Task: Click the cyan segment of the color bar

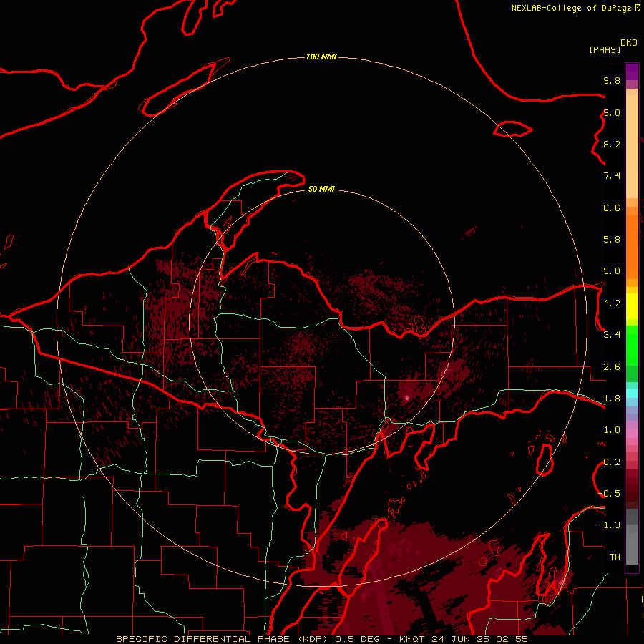Action: (x=632, y=394)
